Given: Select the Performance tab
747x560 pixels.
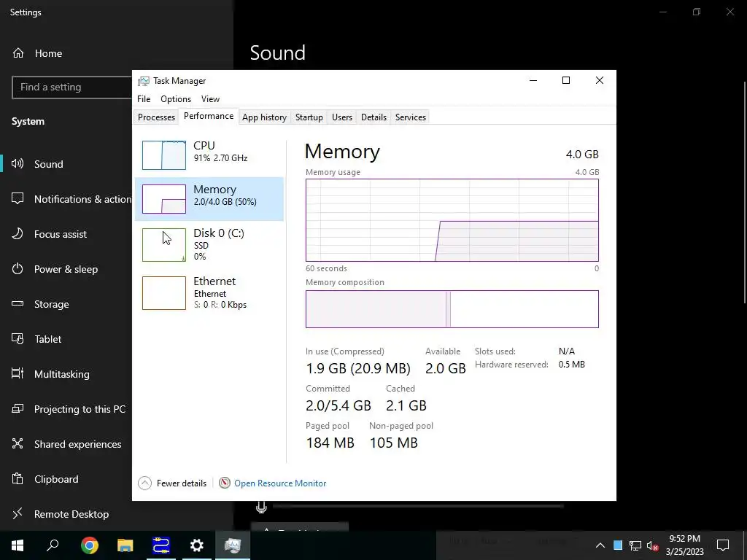Looking at the screenshot, I should tap(209, 116).
